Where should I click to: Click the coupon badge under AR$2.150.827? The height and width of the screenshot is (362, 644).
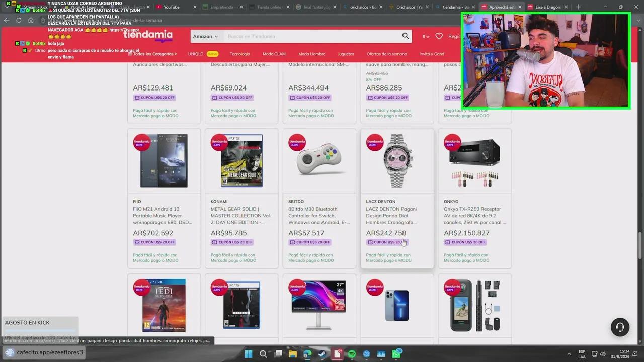tap(465, 242)
